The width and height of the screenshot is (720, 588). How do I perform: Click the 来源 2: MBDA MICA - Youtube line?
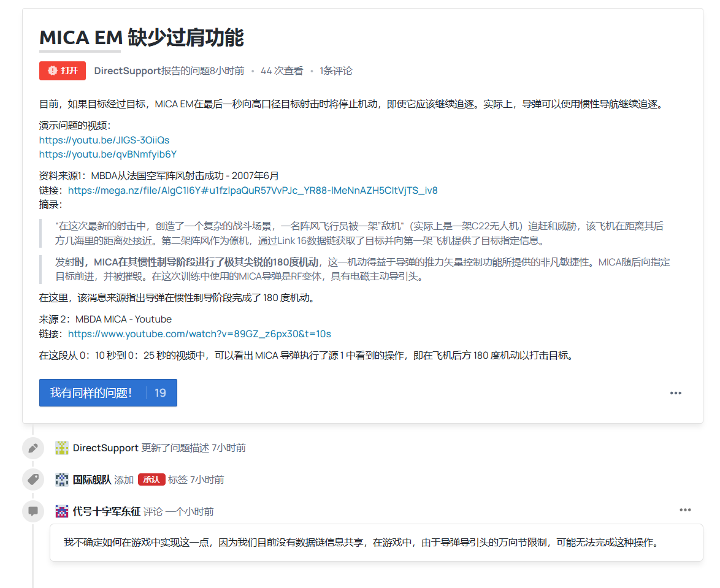click(x=105, y=319)
